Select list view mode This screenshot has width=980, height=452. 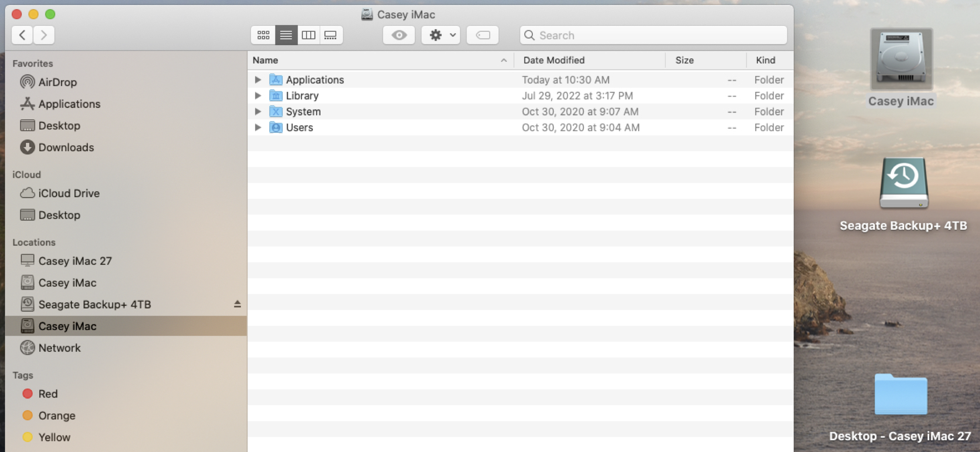pos(286,35)
